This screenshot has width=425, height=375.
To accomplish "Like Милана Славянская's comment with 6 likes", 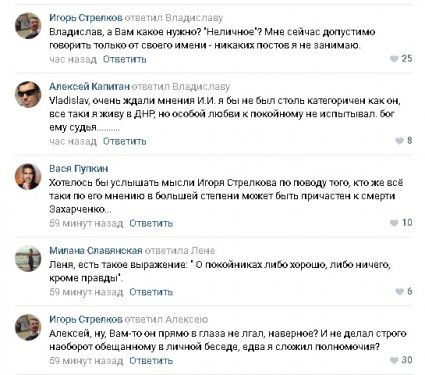I will 399,291.
